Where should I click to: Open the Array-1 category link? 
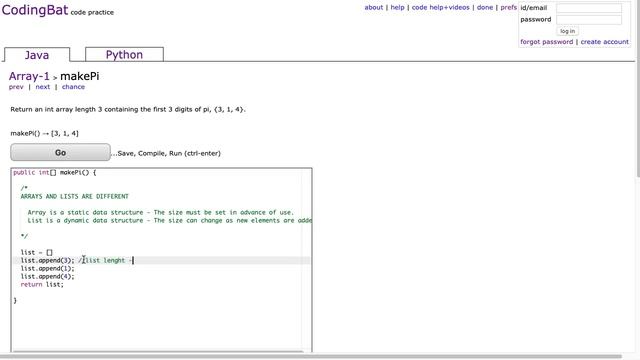pyautogui.click(x=29, y=76)
